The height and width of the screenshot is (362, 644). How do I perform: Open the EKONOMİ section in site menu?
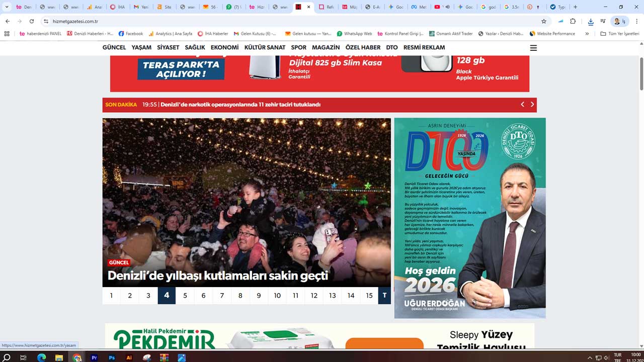[225, 47]
